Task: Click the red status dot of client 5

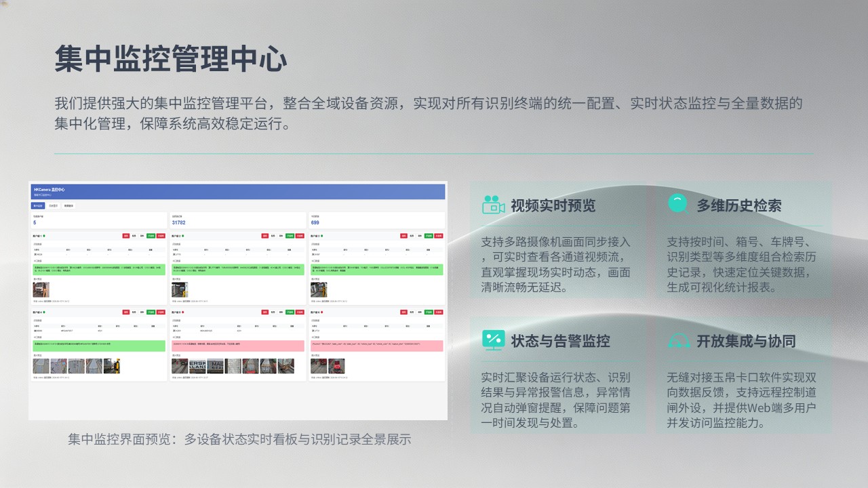Action: 183,312
